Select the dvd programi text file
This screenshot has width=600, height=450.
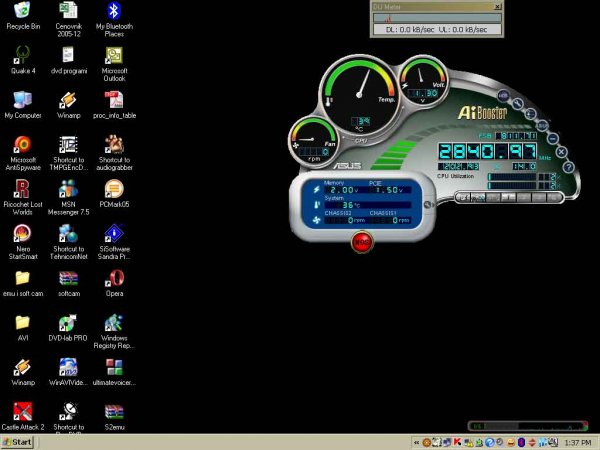pyautogui.click(x=69, y=60)
